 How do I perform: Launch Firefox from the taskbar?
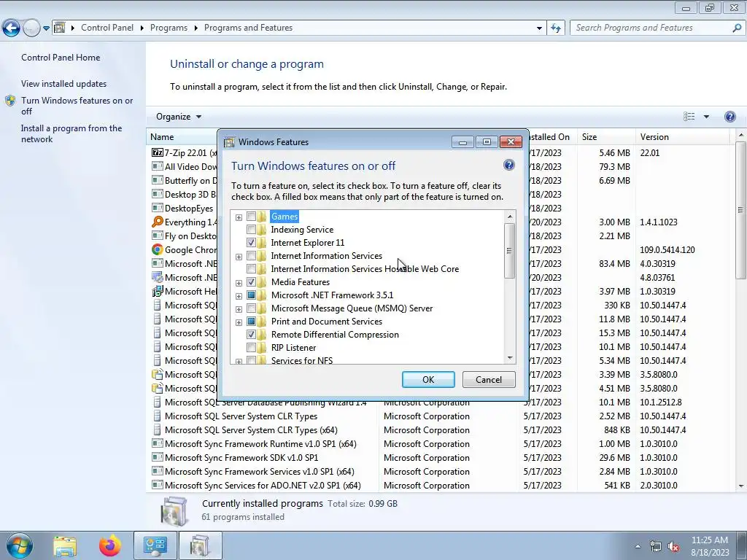pos(110,546)
